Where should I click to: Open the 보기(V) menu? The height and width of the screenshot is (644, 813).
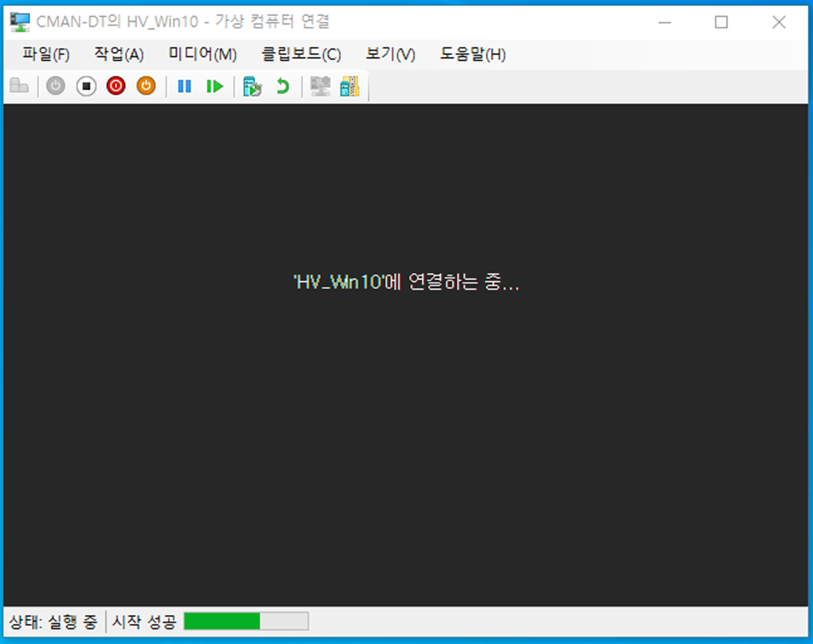390,54
